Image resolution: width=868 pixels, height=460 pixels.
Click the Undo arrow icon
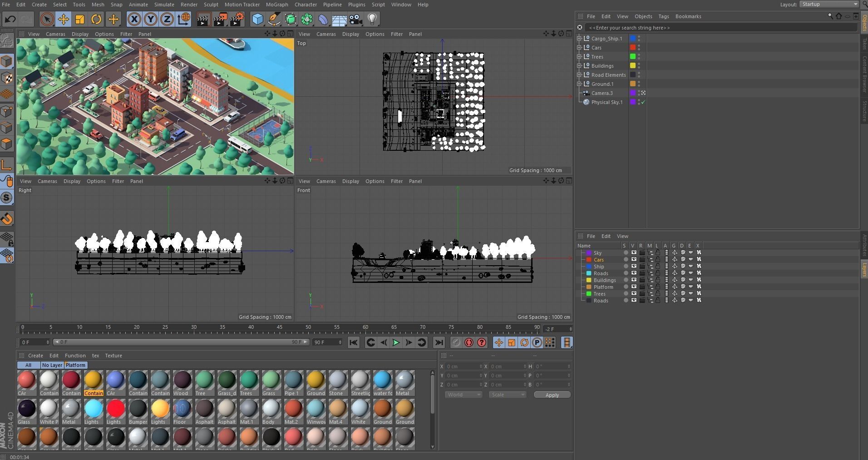pyautogui.click(x=10, y=19)
